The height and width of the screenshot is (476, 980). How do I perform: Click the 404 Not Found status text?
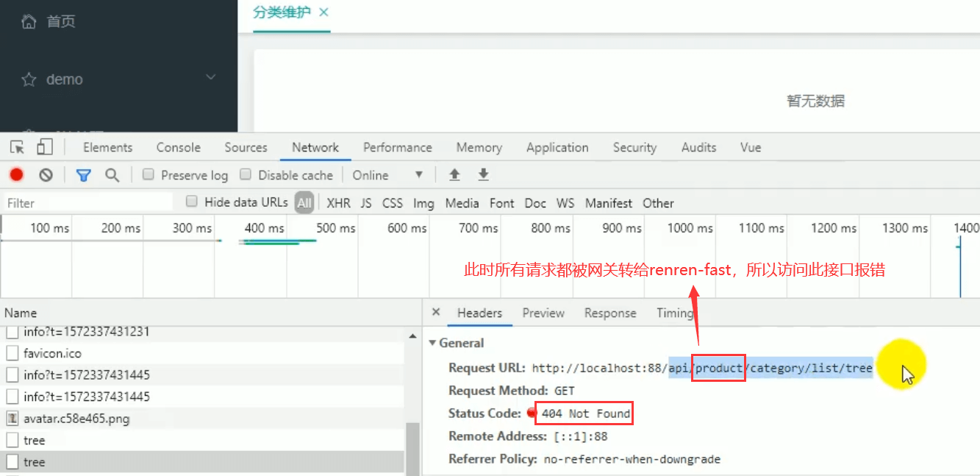pos(585,413)
